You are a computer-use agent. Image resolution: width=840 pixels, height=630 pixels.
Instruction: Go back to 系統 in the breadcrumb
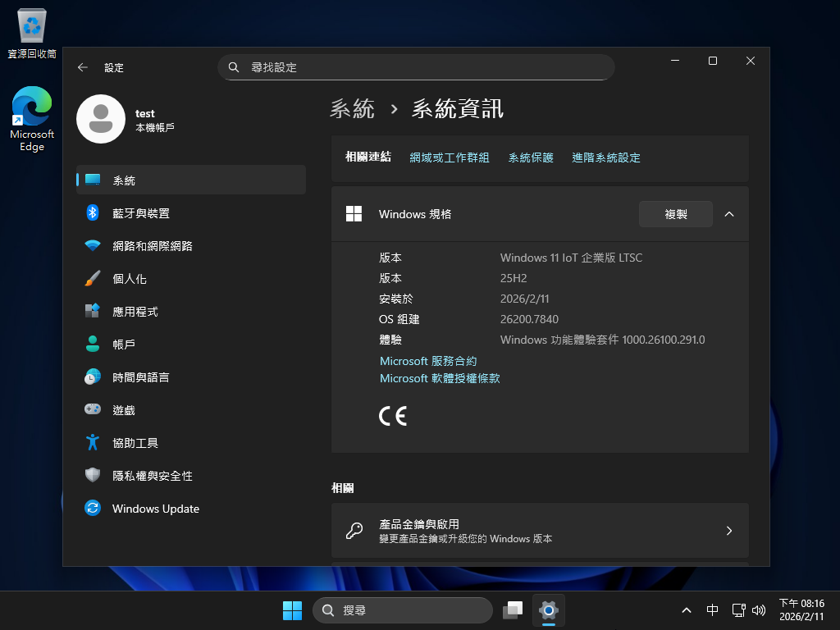click(352, 108)
